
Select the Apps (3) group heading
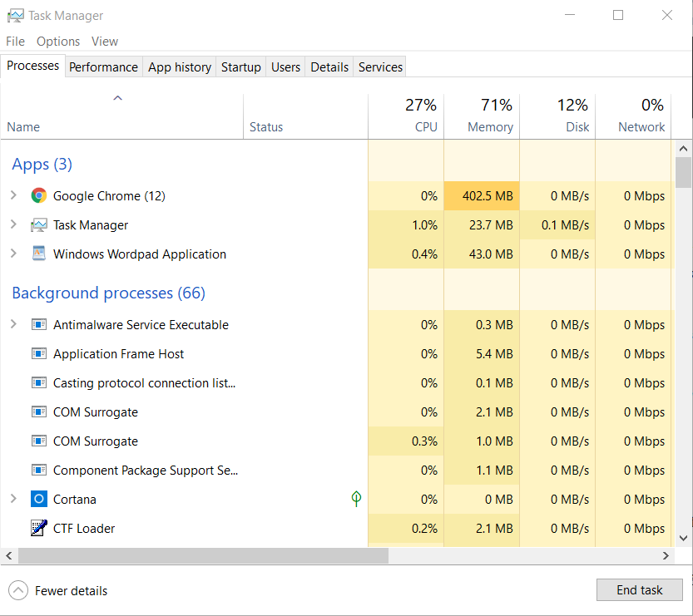tap(42, 165)
